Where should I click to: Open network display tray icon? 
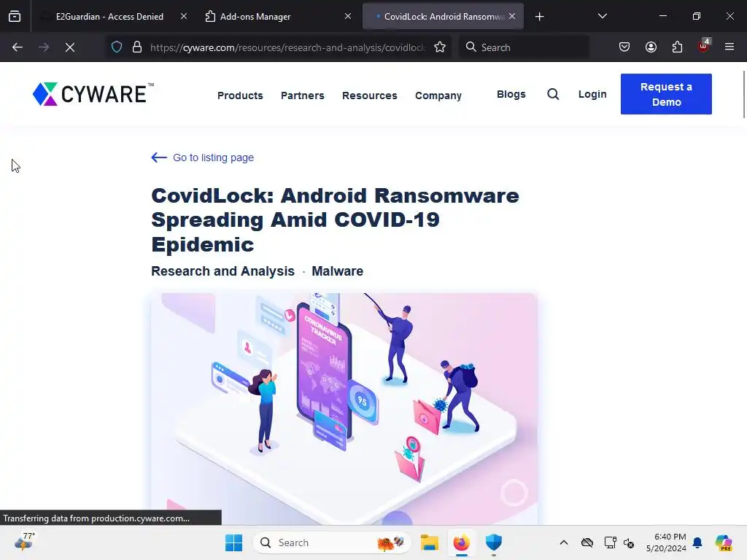pos(611,542)
